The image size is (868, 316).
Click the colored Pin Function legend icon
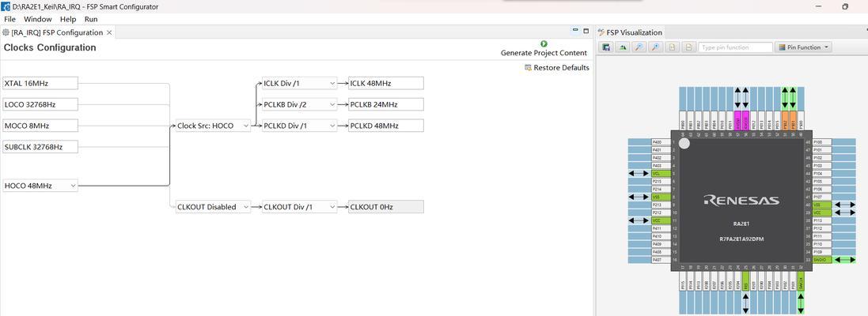783,47
